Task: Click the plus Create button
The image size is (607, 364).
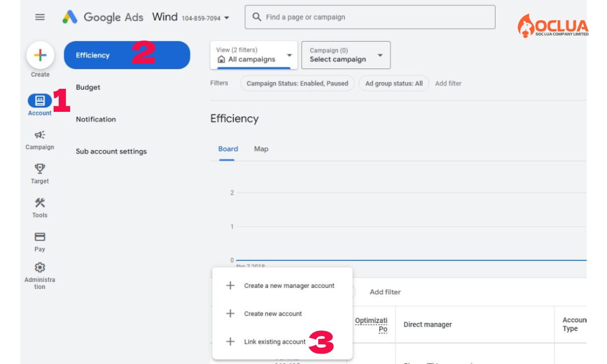Action: tap(40, 55)
